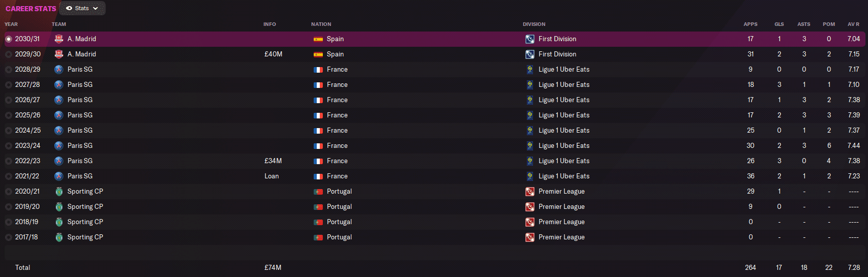Select the 2025/26 season radio button
Viewport: 868px width, 277px height.
pos(9,115)
